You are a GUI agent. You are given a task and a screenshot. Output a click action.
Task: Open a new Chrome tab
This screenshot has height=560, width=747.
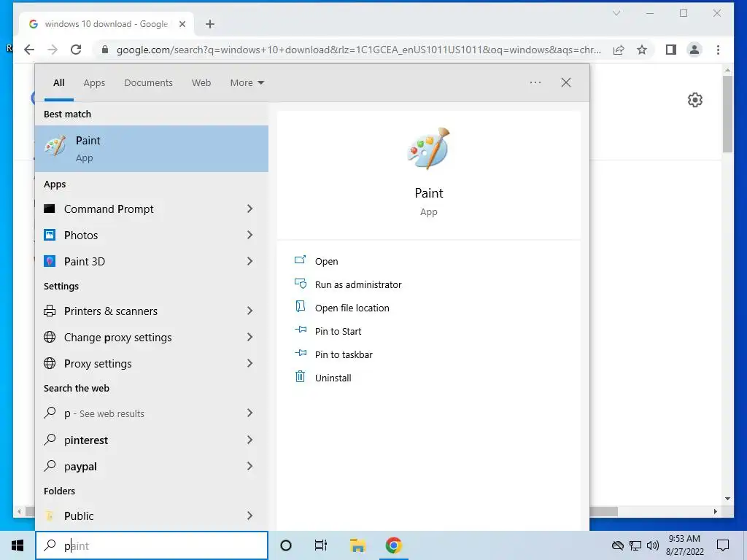point(210,24)
